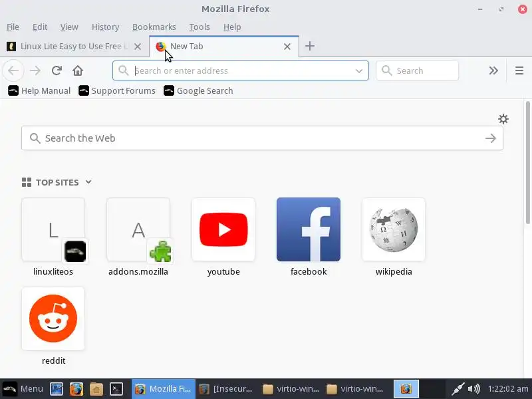The width and height of the screenshot is (532, 399).
Task: Open the first virtio-win taskbar window
Action: point(292,388)
